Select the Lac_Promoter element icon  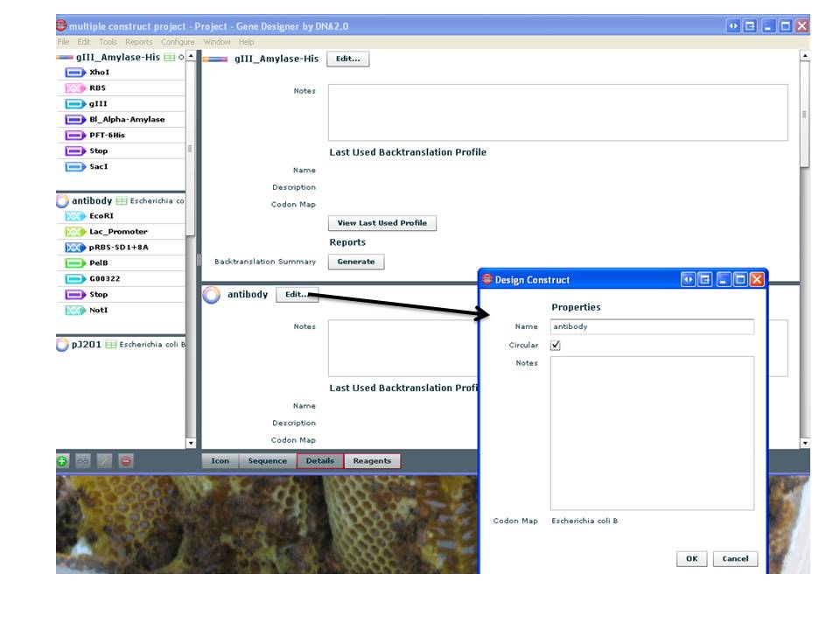(75, 231)
